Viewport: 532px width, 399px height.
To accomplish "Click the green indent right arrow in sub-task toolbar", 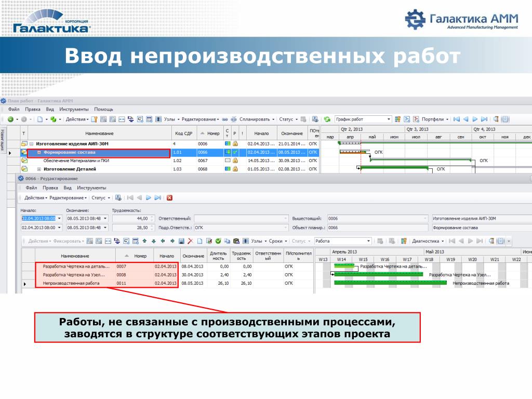I will pos(172,241).
